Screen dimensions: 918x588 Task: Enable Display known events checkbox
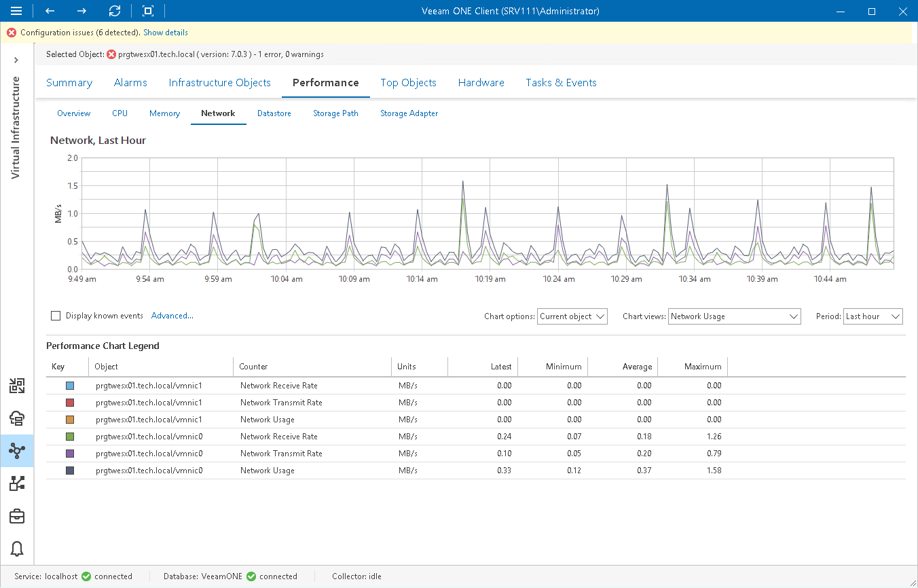[x=56, y=316]
